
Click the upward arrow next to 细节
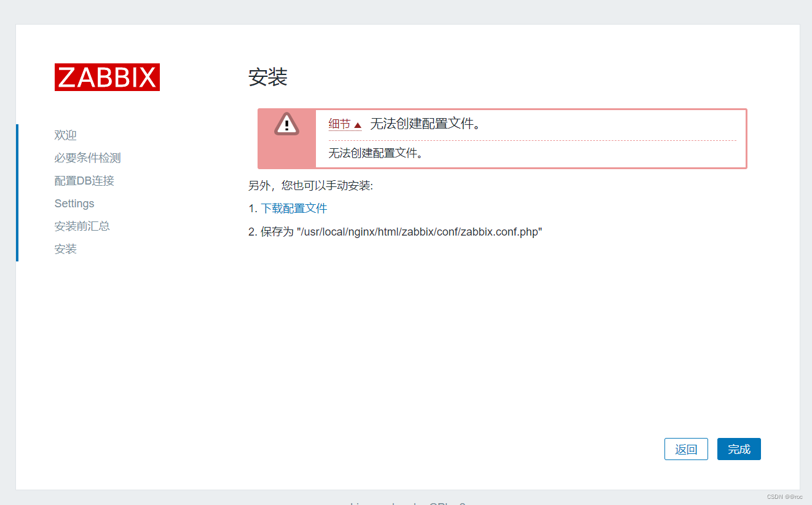[359, 123]
